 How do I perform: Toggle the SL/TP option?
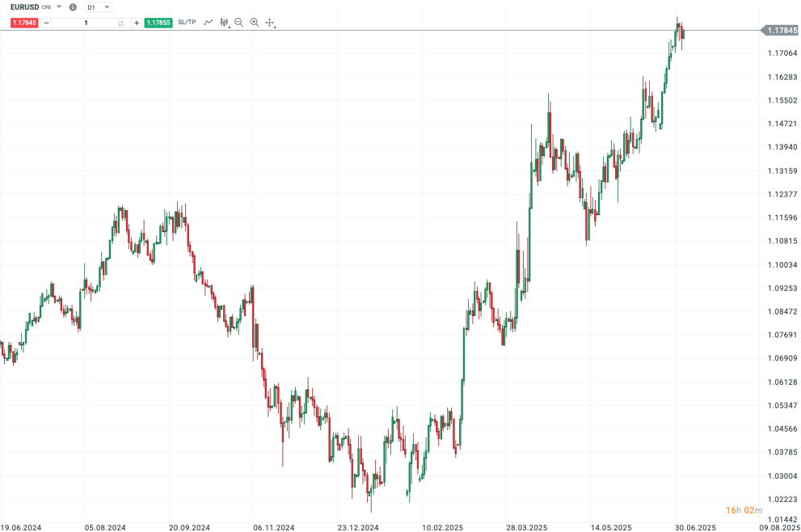coord(187,23)
